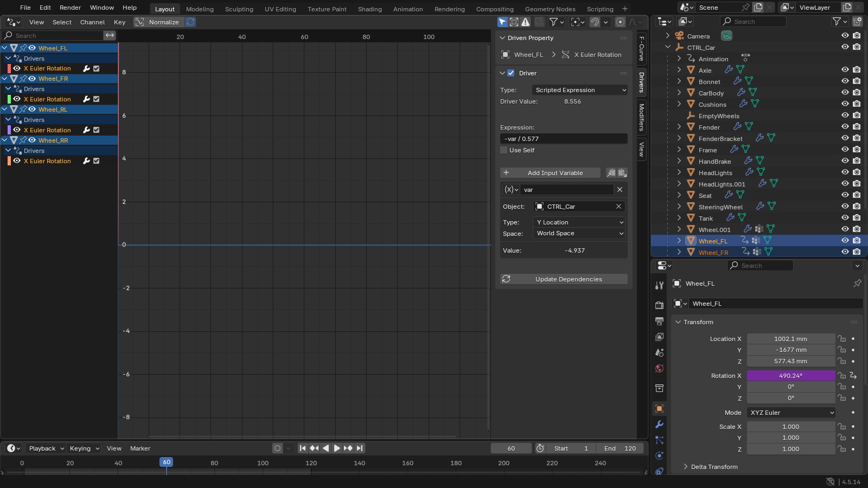Viewport: 868px width, 488px height.
Task: Open the rotation Mode XYZ Euler dropdown
Action: click(791, 413)
